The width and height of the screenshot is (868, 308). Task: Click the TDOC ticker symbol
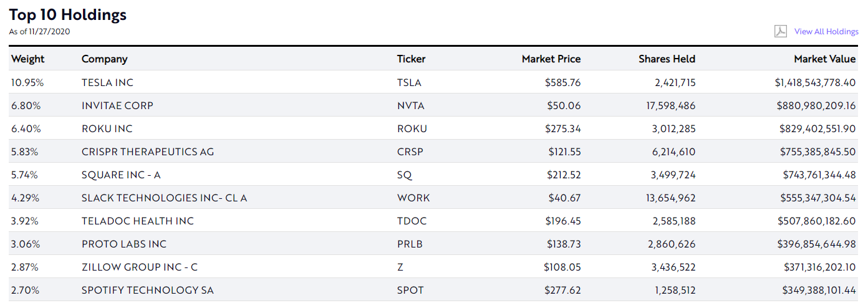click(x=411, y=221)
